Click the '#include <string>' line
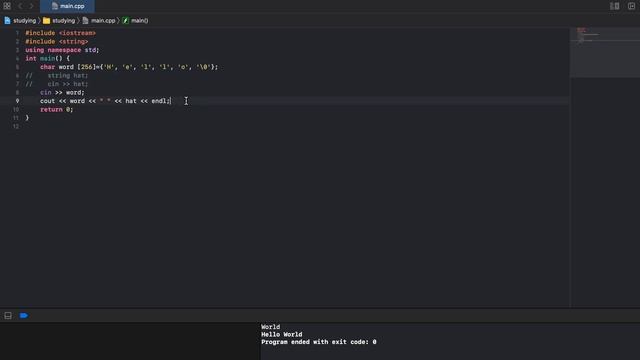 [57, 42]
